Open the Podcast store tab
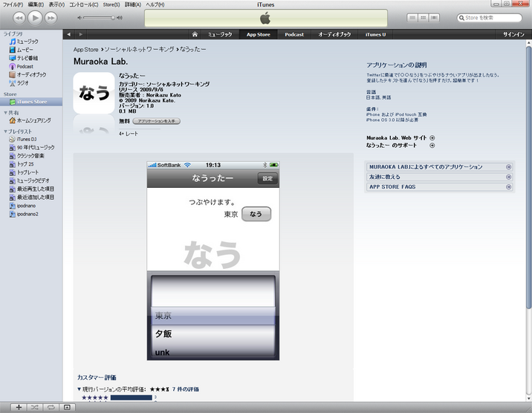Viewport: 532px width, 413px height. pyautogui.click(x=294, y=34)
